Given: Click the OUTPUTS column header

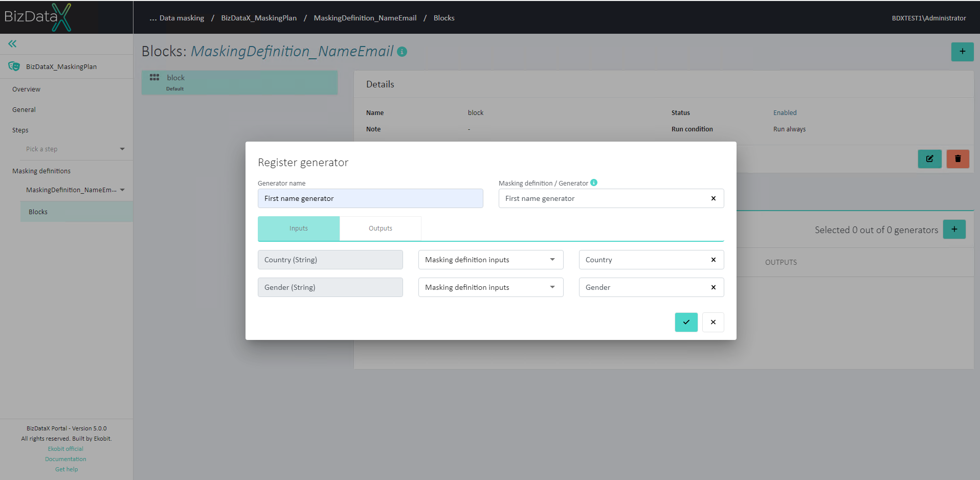Looking at the screenshot, I should [781, 262].
